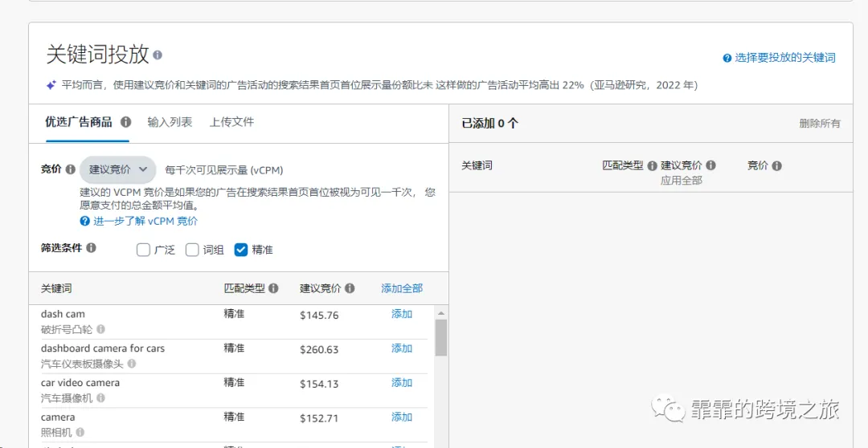Click info icon beside 照相机 translation
The width and height of the screenshot is (868, 448).
pos(80,432)
